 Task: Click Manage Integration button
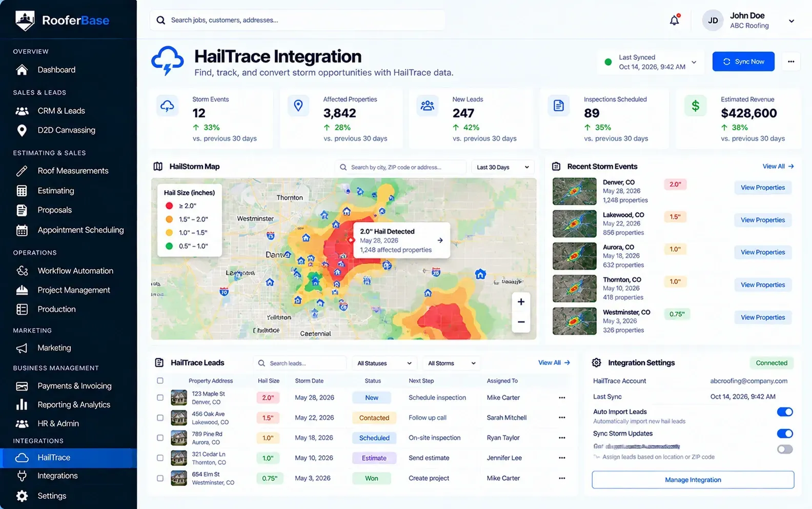pyautogui.click(x=693, y=480)
